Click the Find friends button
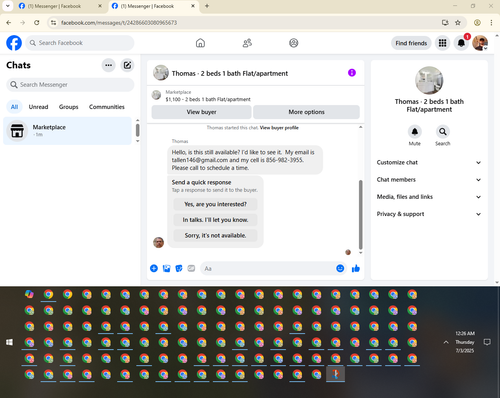Image resolution: width=500 pixels, height=398 pixels. coord(411,43)
